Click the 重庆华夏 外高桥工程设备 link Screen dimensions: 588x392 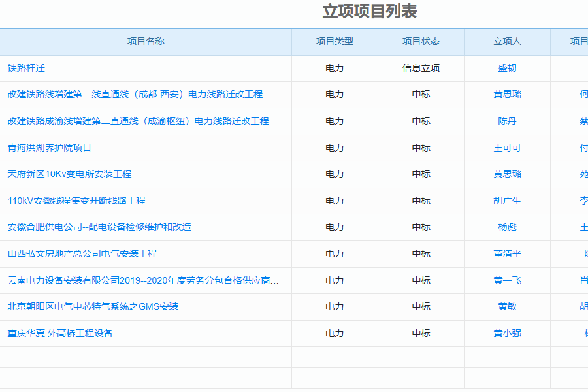pos(60,333)
